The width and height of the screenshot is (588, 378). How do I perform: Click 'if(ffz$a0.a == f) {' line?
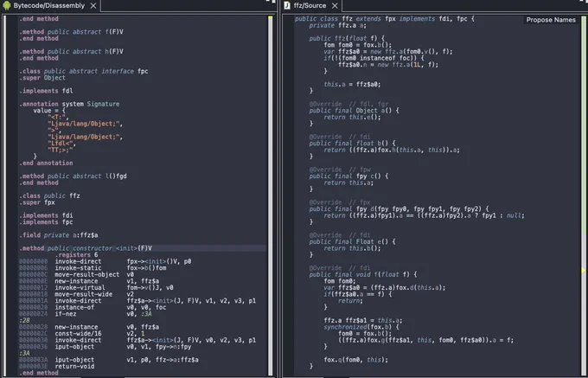[358, 294]
